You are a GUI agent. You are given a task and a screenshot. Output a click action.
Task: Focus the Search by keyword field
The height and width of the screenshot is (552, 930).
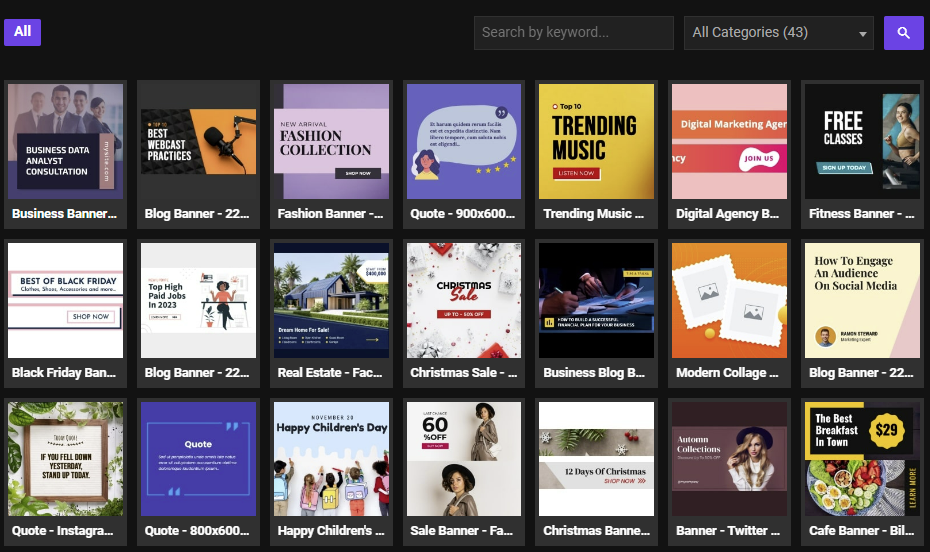pos(574,33)
